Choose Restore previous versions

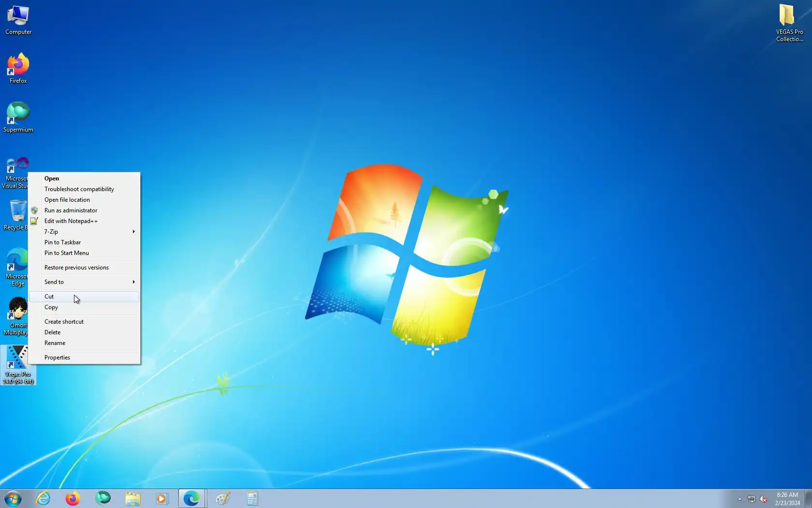coord(84,268)
